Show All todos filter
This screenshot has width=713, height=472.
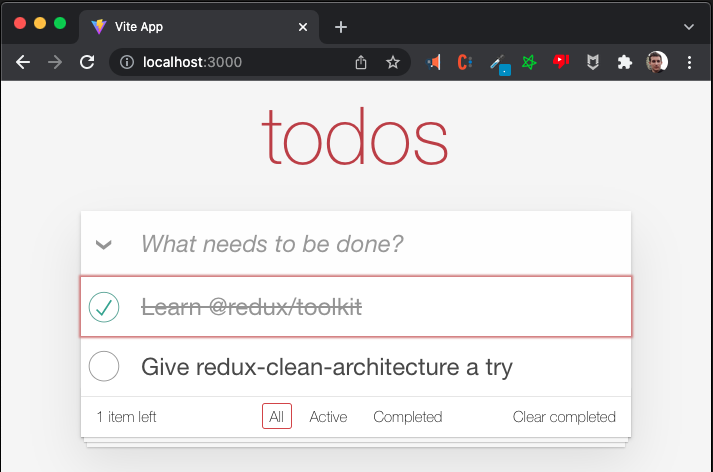point(276,416)
